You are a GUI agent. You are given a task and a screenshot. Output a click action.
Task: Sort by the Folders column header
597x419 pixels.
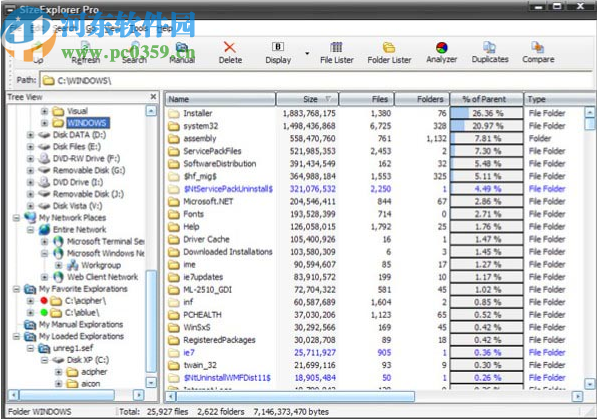click(x=422, y=99)
